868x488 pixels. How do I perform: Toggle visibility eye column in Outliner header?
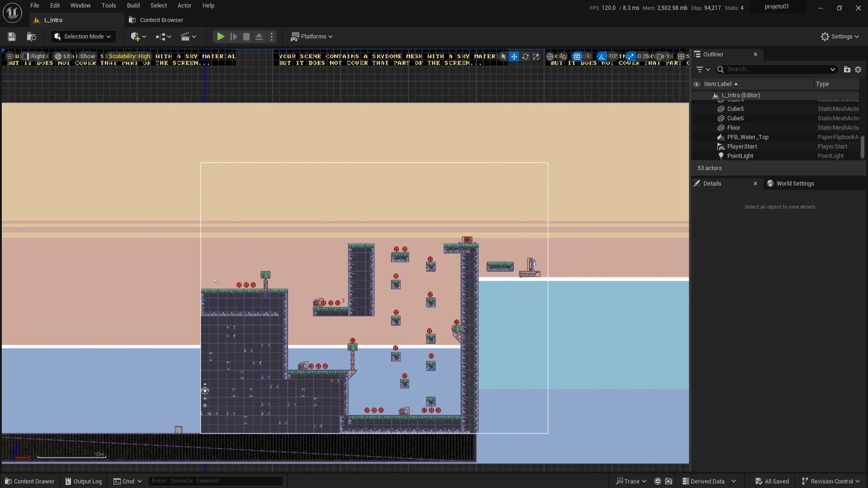(x=697, y=84)
